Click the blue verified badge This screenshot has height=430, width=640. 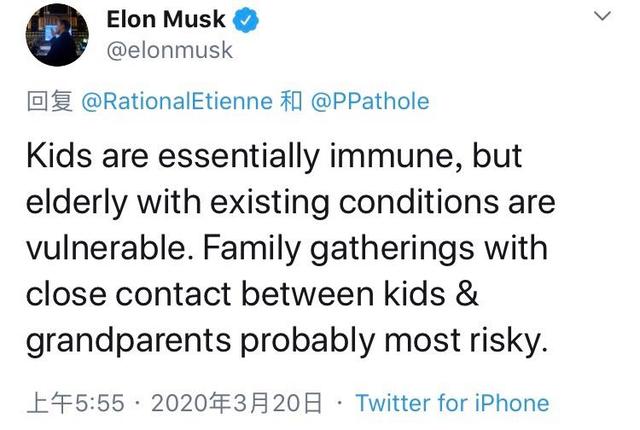coord(243,21)
